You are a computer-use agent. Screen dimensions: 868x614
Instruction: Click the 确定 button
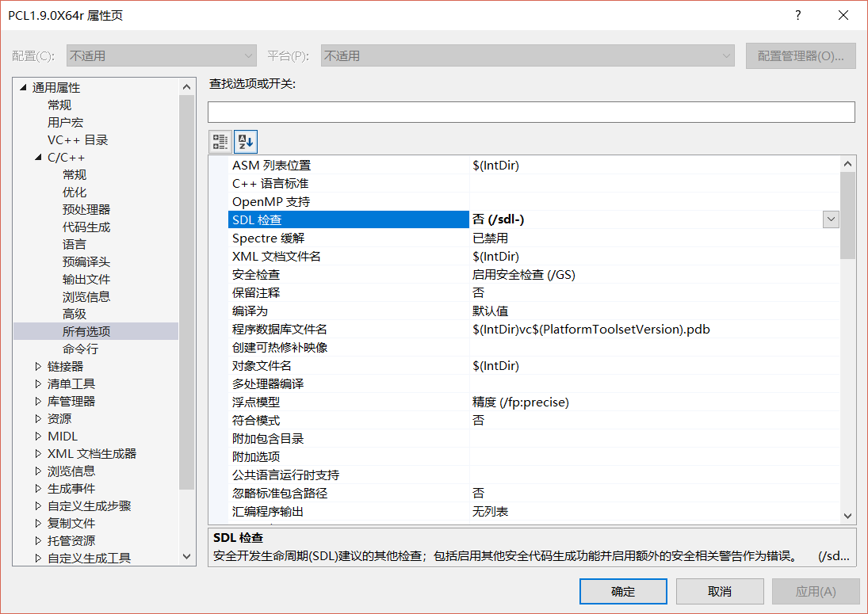(623, 591)
